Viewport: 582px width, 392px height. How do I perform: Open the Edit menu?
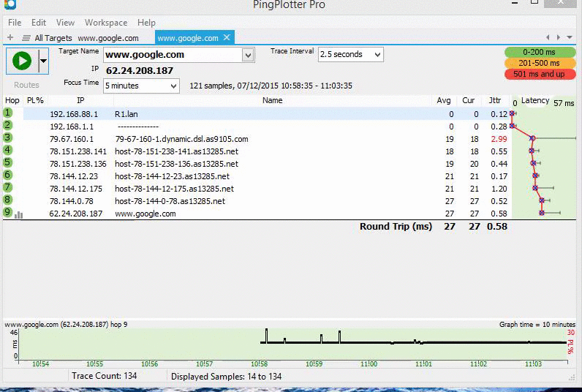39,23
